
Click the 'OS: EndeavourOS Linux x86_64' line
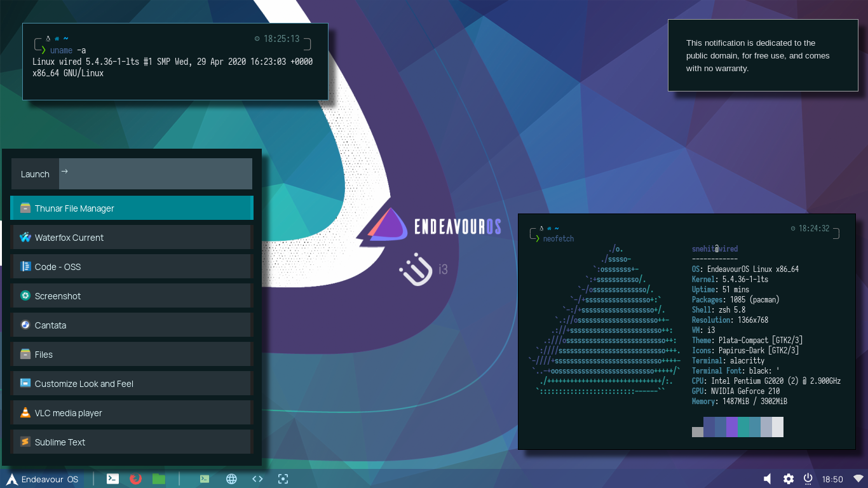click(745, 269)
